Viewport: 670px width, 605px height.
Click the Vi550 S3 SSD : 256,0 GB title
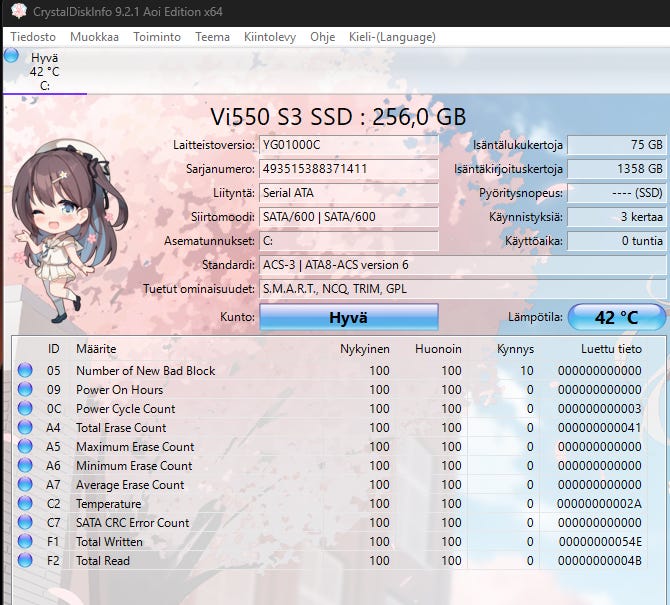(x=338, y=117)
